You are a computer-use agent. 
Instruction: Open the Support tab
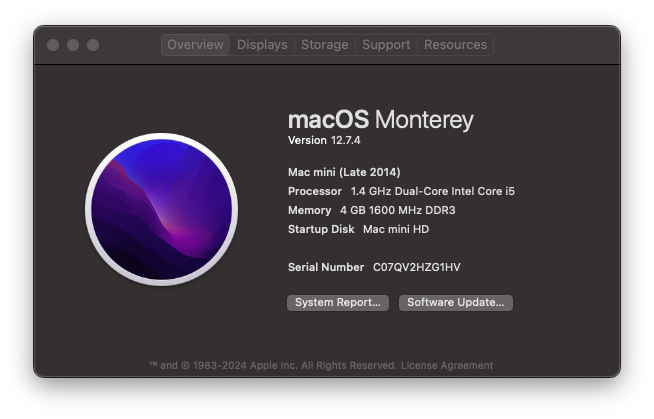(x=386, y=45)
